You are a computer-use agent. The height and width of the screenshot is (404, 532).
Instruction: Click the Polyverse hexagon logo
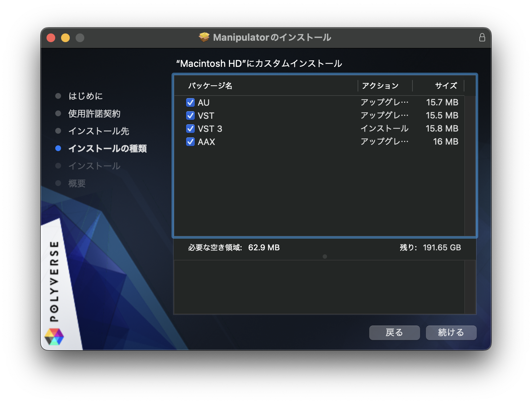pos(54,337)
